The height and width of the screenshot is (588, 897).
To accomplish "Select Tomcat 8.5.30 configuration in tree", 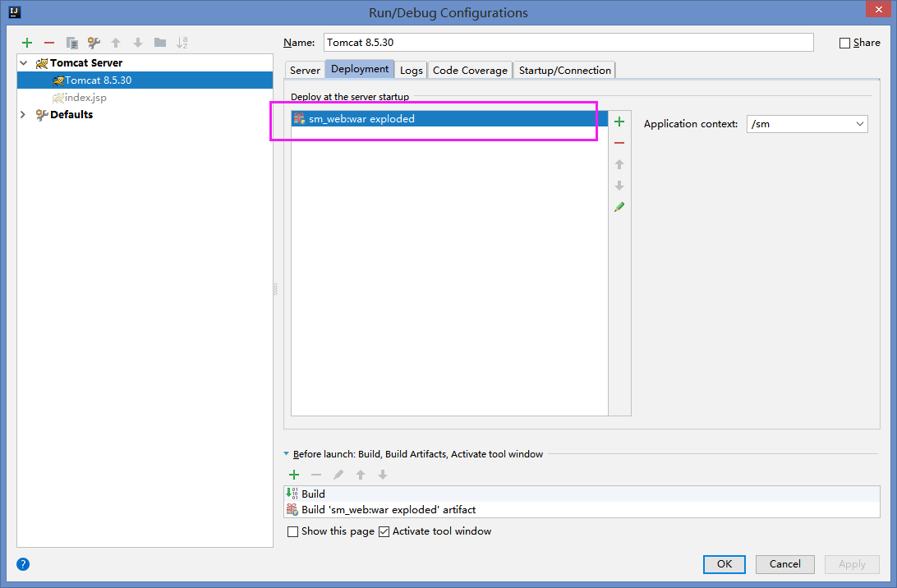I will point(145,80).
